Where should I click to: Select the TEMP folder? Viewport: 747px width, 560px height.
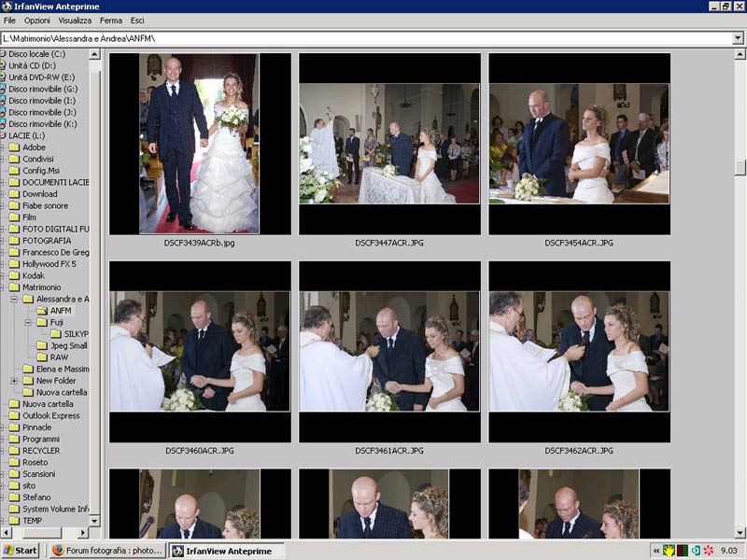32,521
